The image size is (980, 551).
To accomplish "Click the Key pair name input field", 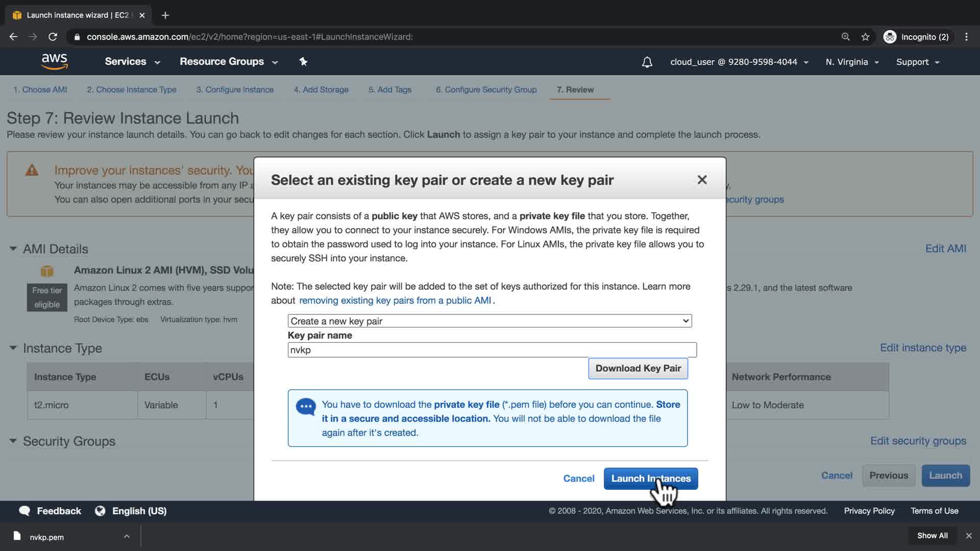I will pyautogui.click(x=492, y=350).
